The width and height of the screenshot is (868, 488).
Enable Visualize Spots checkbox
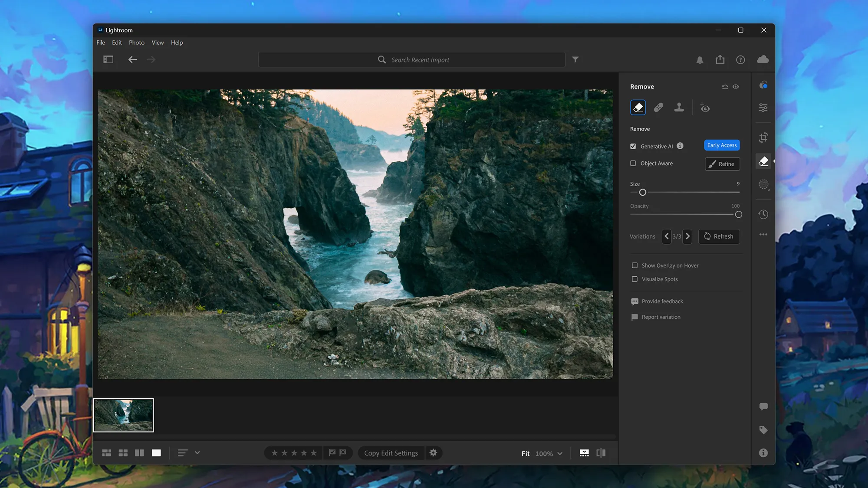(x=635, y=279)
